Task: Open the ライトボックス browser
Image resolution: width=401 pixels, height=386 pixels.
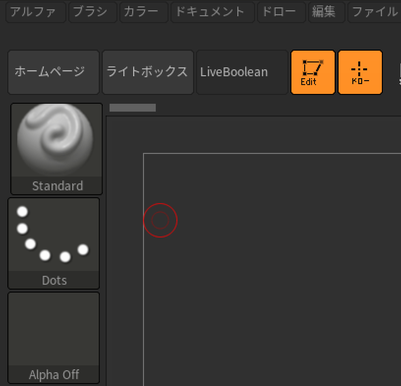Action: coord(148,72)
